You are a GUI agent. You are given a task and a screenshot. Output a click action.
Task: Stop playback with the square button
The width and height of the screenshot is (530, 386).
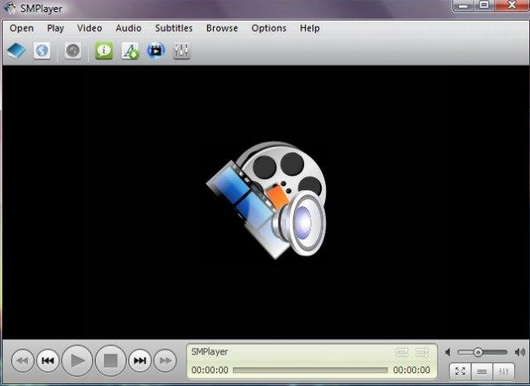point(111,361)
